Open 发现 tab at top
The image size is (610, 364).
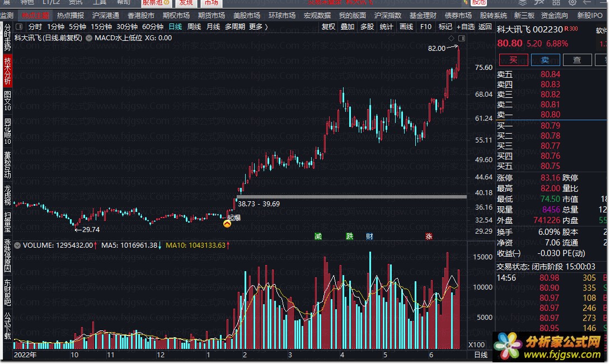tap(186, 3)
